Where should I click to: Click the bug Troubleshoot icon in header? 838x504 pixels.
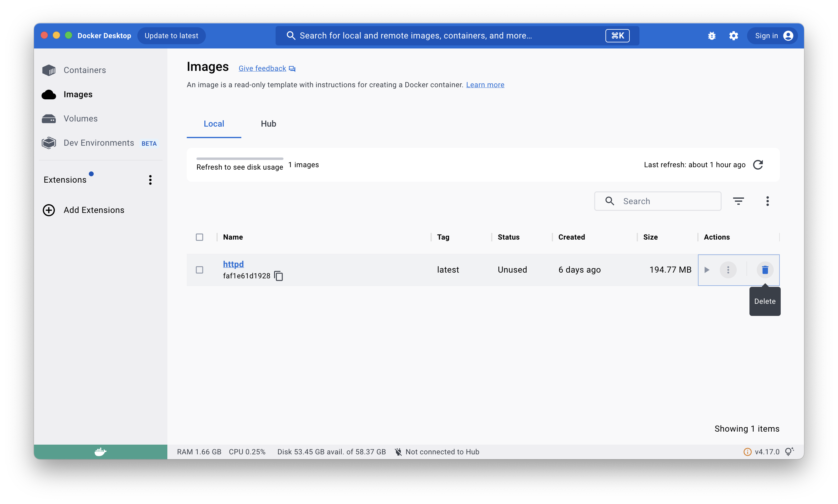point(712,36)
